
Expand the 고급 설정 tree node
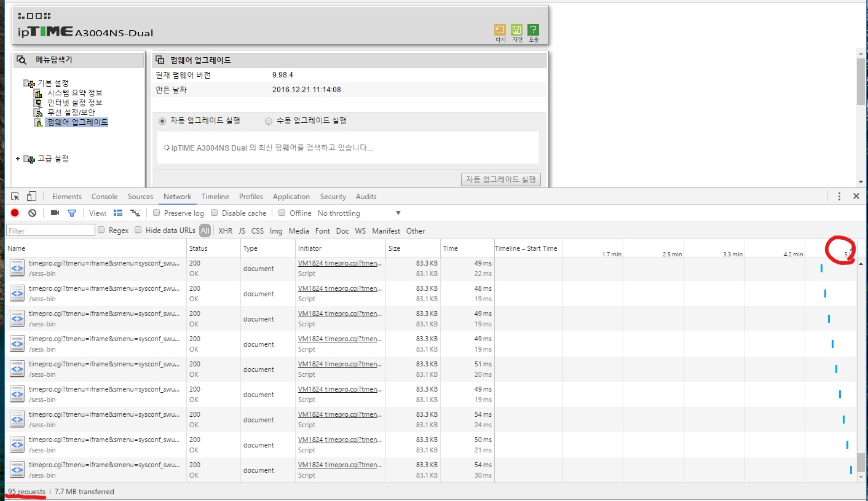[18, 159]
